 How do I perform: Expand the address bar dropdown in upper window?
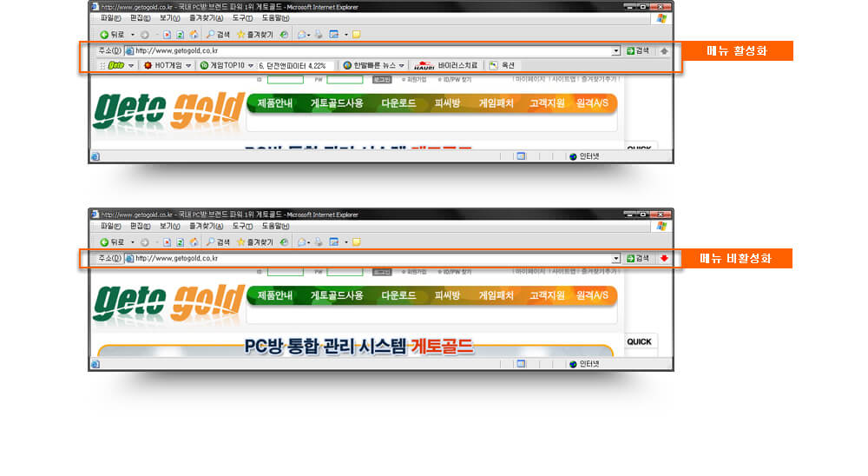click(615, 50)
